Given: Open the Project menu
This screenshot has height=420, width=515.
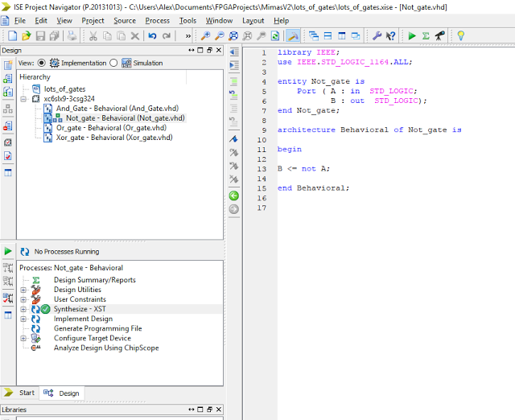Looking at the screenshot, I should (93, 21).
